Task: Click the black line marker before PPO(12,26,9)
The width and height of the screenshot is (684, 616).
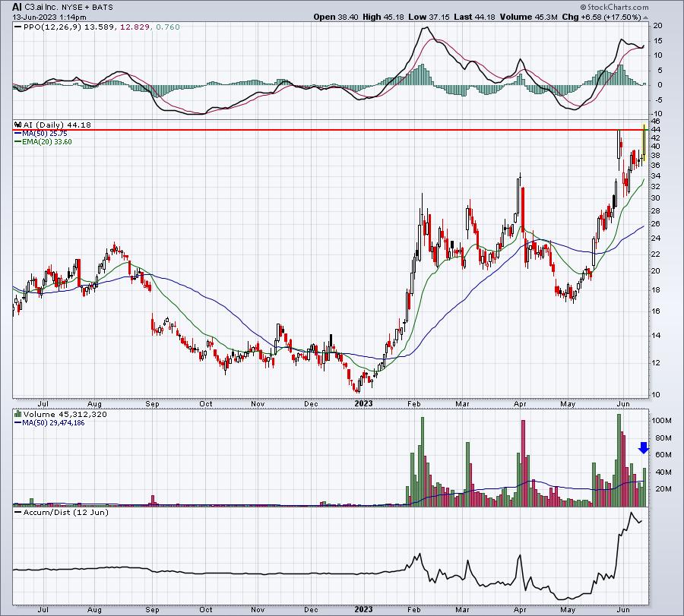Action: (x=18, y=27)
